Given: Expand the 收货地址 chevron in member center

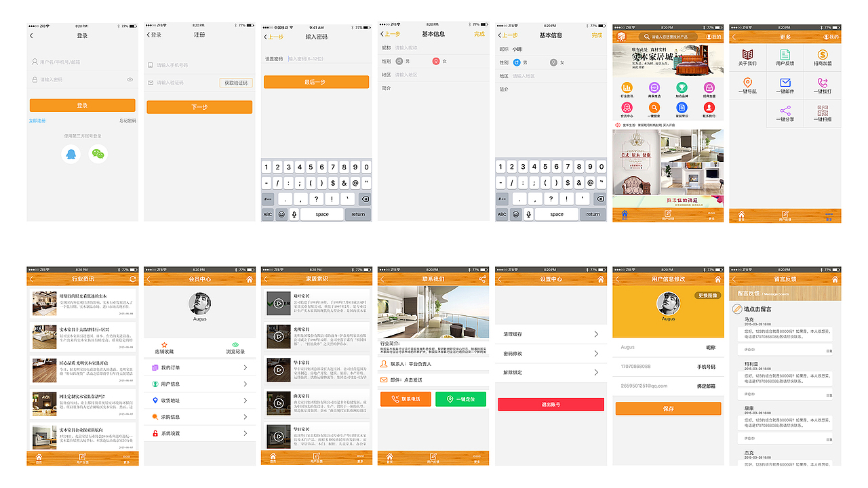Looking at the screenshot, I should click(245, 400).
